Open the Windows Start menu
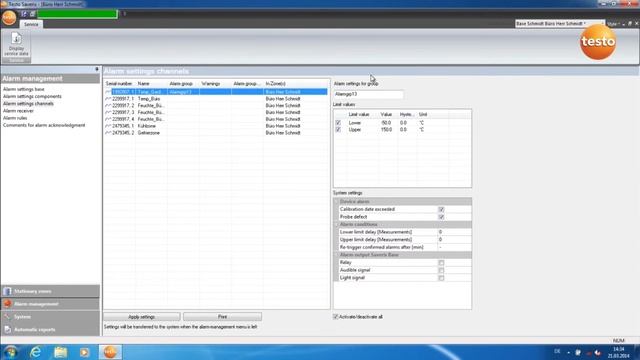The image size is (640, 360). point(11,352)
